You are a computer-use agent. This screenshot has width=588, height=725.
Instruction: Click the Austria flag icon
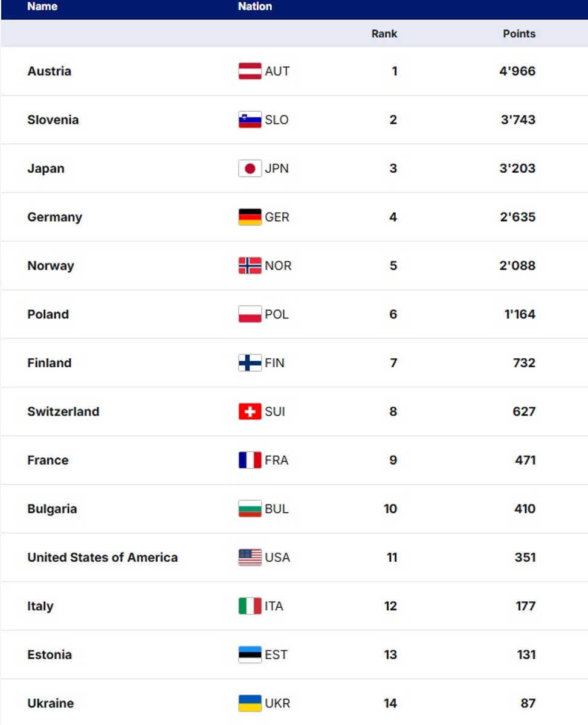coord(250,71)
